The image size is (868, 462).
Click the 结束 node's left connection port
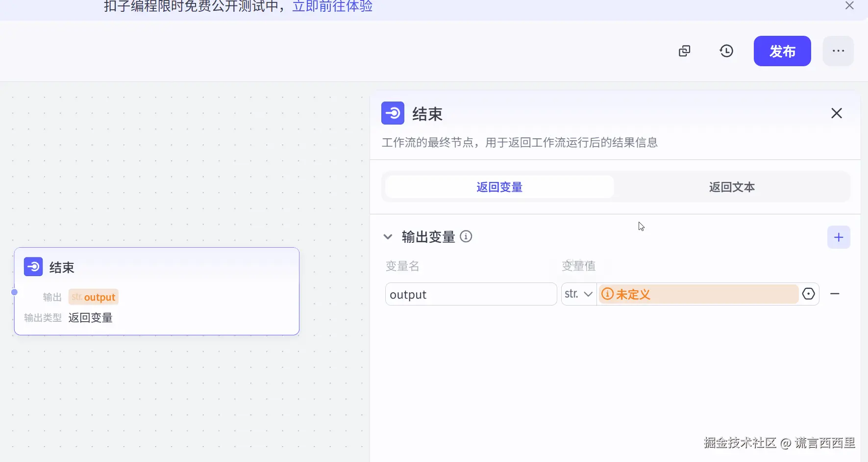(x=15, y=292)
